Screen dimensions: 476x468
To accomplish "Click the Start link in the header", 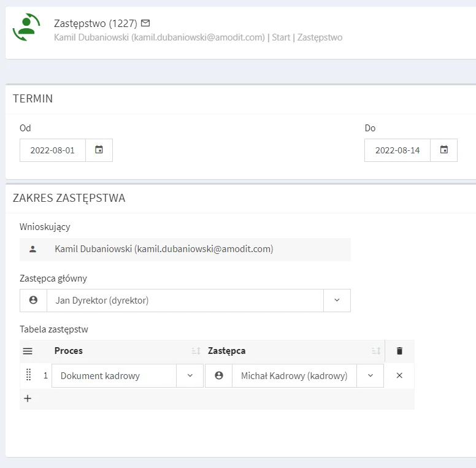I will 281,37.
